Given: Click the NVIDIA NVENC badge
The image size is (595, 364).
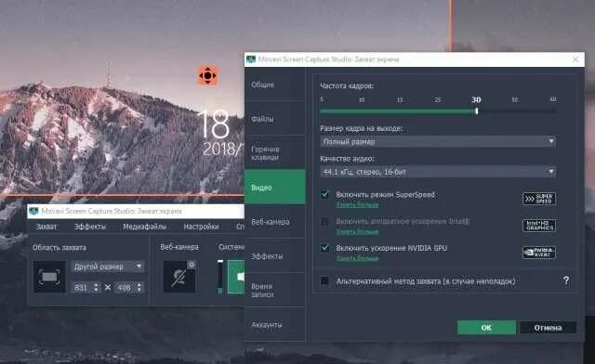Looking at the screenshot, I should point(539,253).
